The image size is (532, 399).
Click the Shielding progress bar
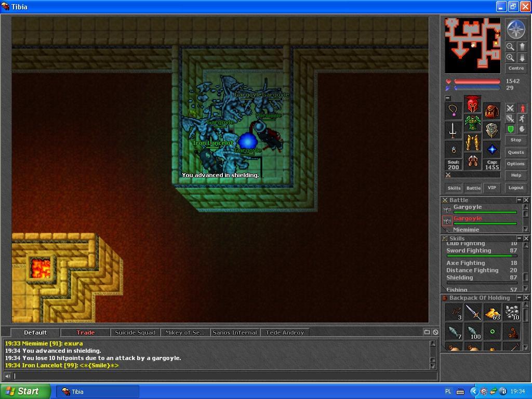point(482,283)
